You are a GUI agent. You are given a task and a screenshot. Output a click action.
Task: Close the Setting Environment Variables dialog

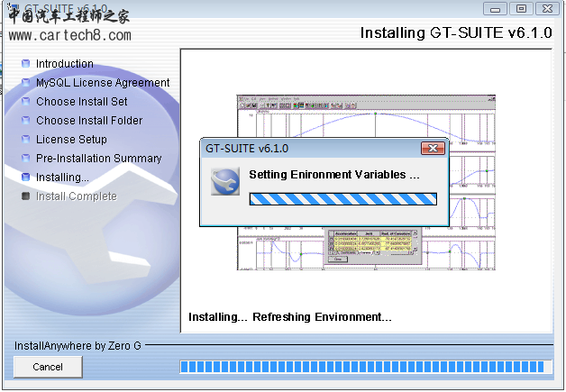coord(433,148)
